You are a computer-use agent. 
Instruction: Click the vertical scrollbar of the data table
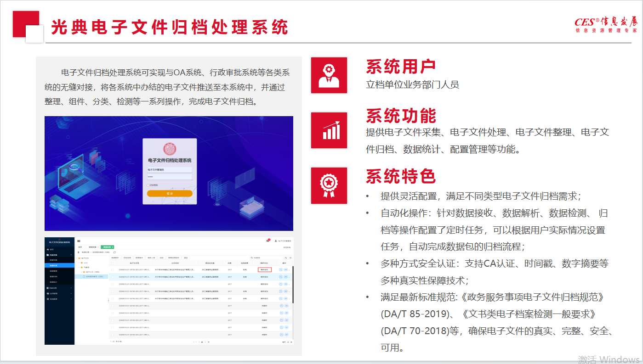coord(292,285)
